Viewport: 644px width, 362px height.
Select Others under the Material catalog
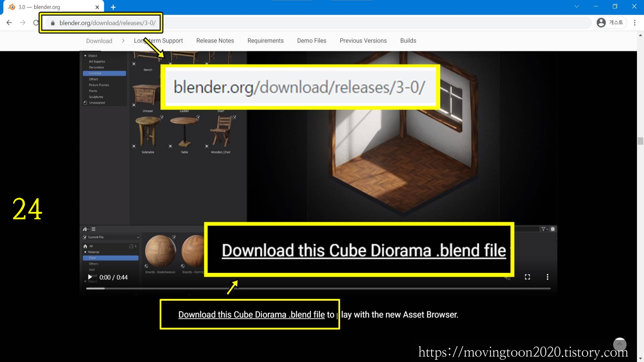click(94, 264)
